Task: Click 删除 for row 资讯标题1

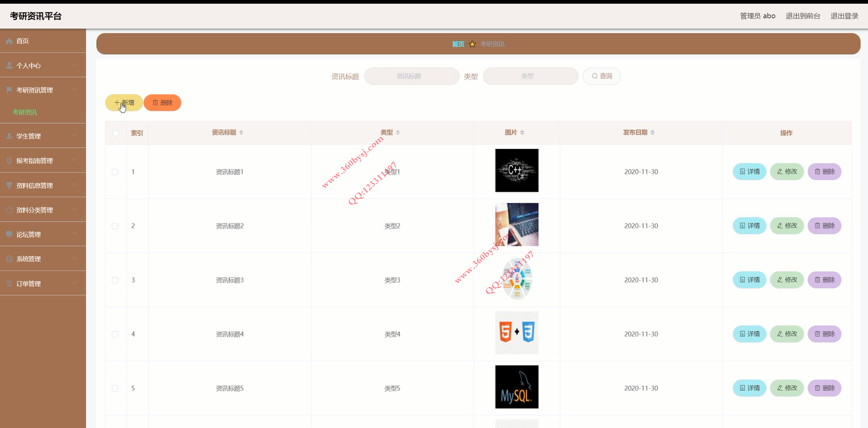Action: coord(825,172)
